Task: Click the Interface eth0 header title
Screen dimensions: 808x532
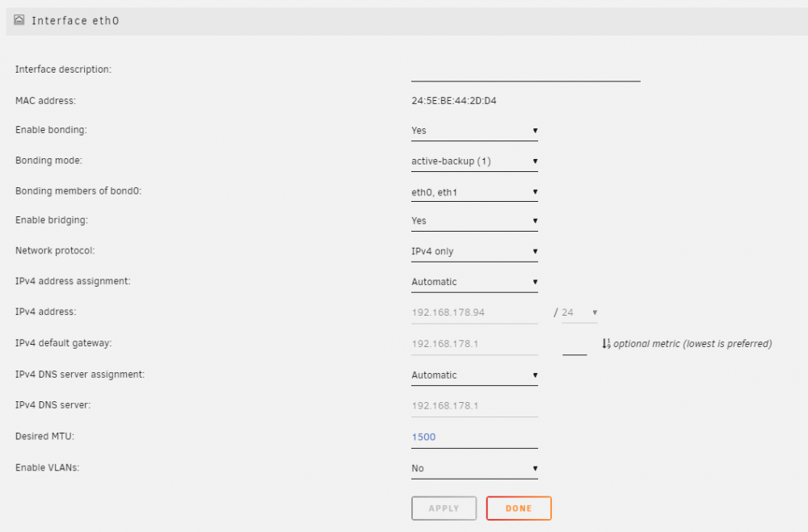Action: coord(75,21)
